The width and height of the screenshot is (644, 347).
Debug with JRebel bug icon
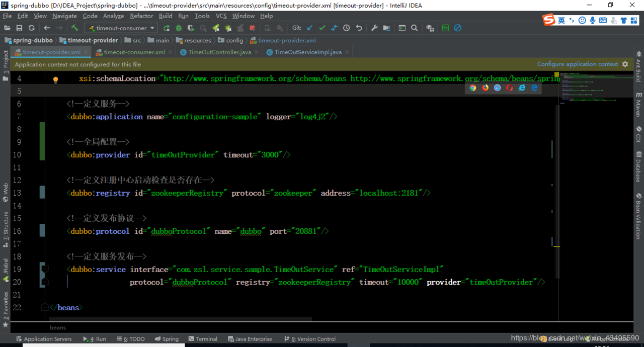click(228, 28)
